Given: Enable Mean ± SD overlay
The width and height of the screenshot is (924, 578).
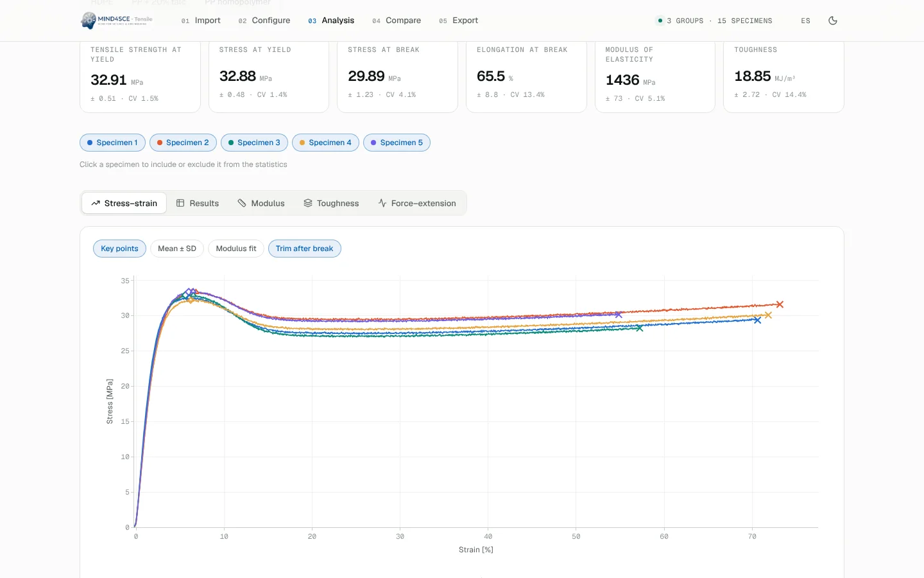Looking at the screenshot, I should 177,249.
